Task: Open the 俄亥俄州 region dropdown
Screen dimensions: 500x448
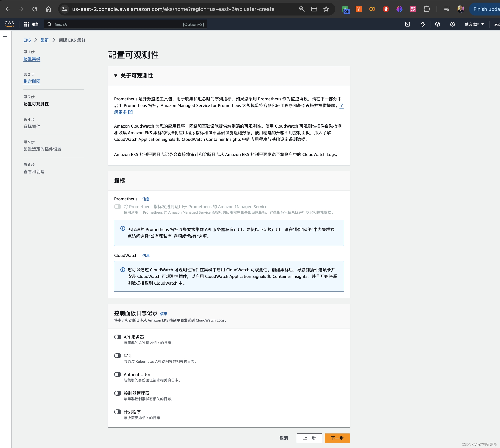Action: point(474,24)
